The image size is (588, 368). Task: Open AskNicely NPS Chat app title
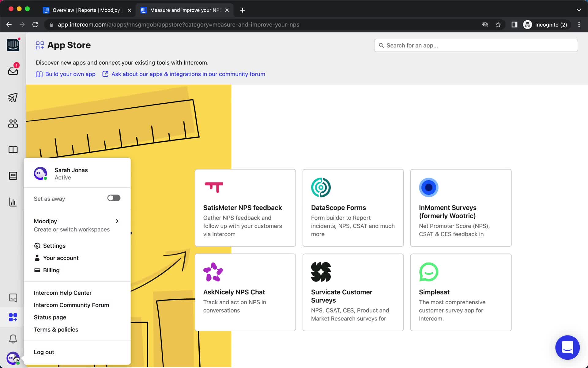(x=234, y=292)
